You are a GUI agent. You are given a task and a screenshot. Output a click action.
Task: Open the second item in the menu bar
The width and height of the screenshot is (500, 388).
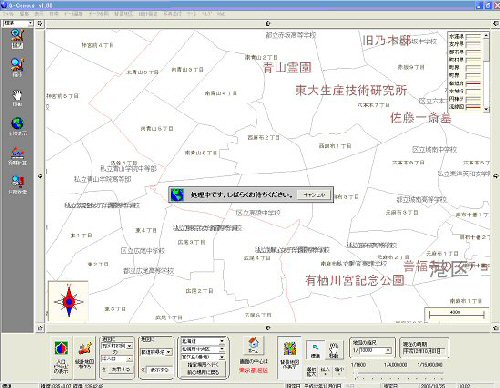(24, 14)
